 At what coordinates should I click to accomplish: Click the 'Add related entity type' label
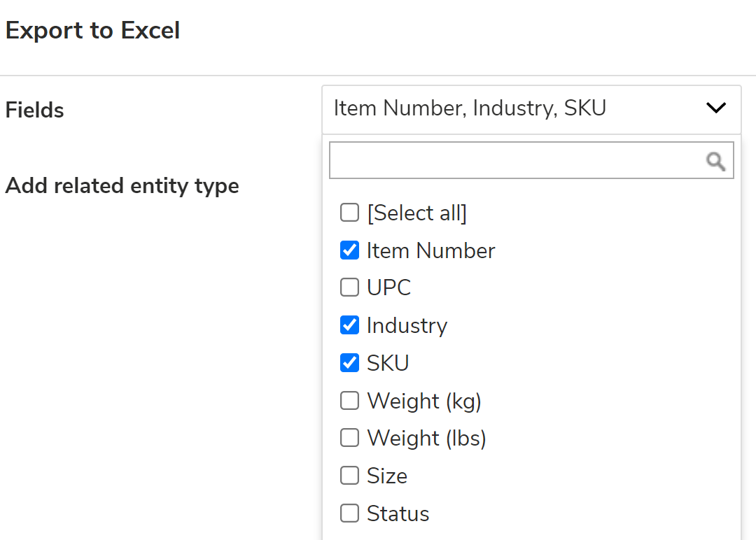(122, 186)
